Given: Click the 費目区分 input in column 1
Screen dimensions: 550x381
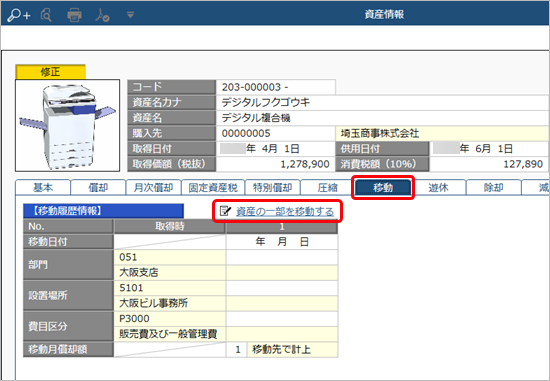Looking at the screenshot, I should (x=282, y=318).
